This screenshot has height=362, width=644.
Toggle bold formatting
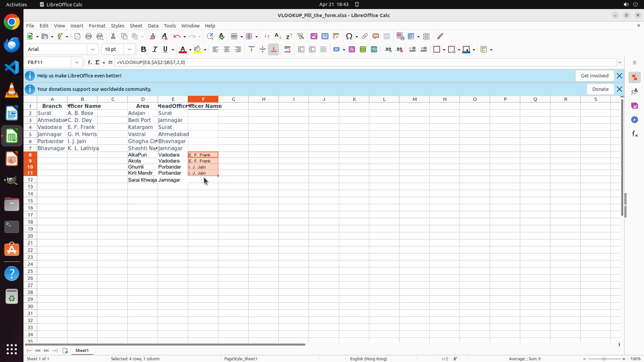click(144, 49)
